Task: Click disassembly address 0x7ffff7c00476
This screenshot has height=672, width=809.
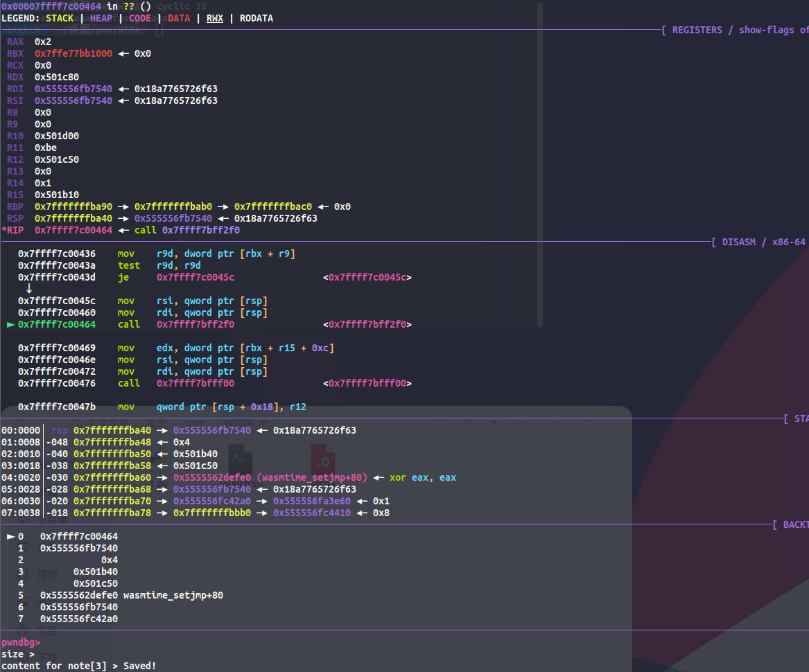Action: click(x=57, y=384)
